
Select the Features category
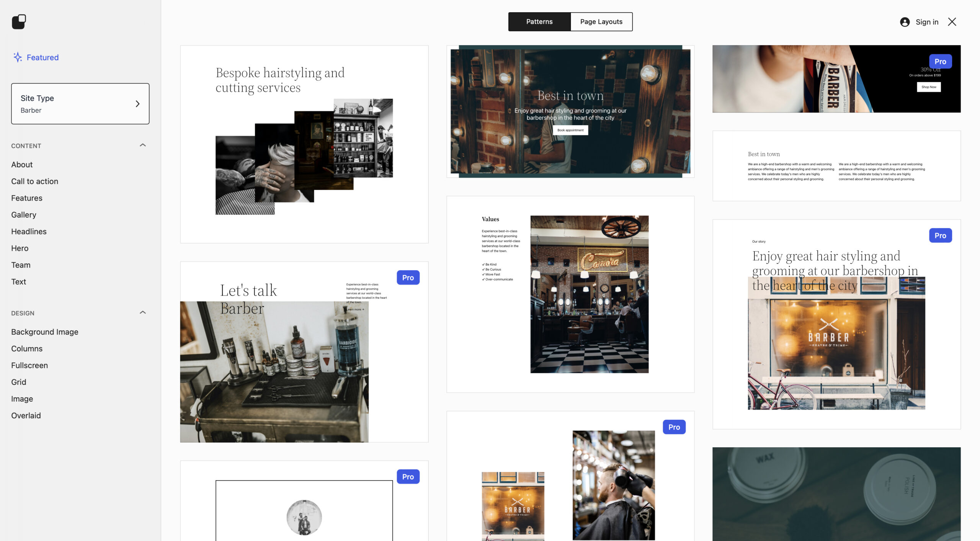coord(27,198)
